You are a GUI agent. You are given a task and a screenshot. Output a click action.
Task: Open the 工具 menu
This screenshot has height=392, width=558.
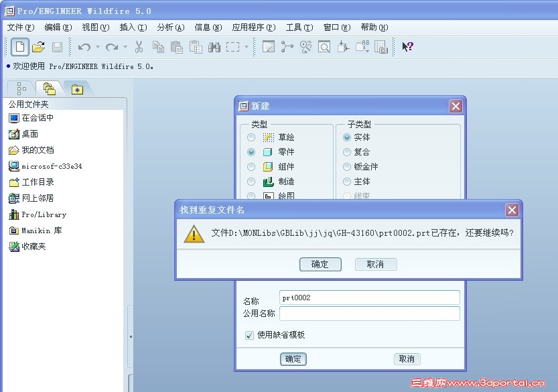pos(299,27)
